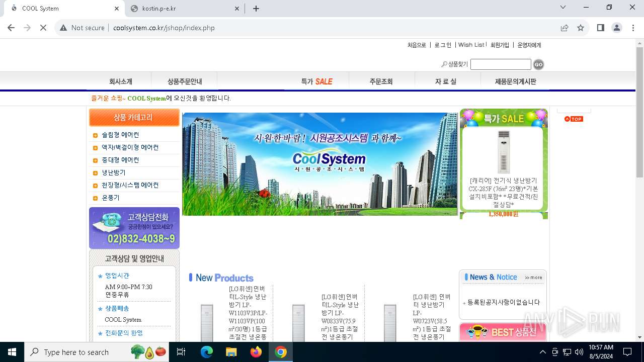Open File Explorer from taskbar

pos(231,352)
